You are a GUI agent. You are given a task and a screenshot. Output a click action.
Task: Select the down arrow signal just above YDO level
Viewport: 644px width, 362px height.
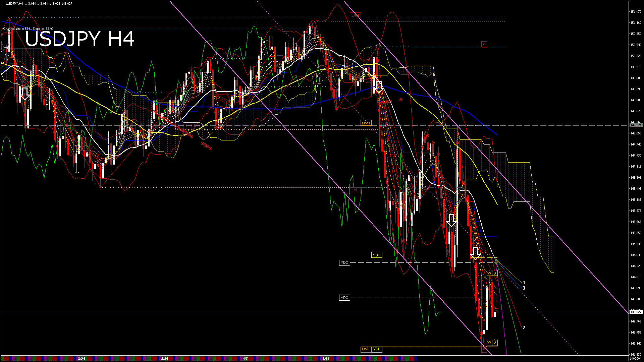coord(475,254)
